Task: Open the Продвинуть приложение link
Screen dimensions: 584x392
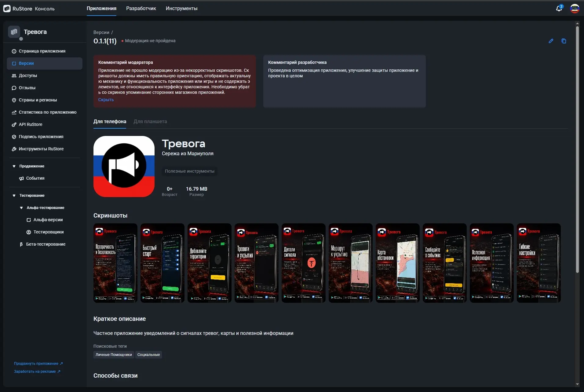Action: pyautogui.click(x=38, y=364)
